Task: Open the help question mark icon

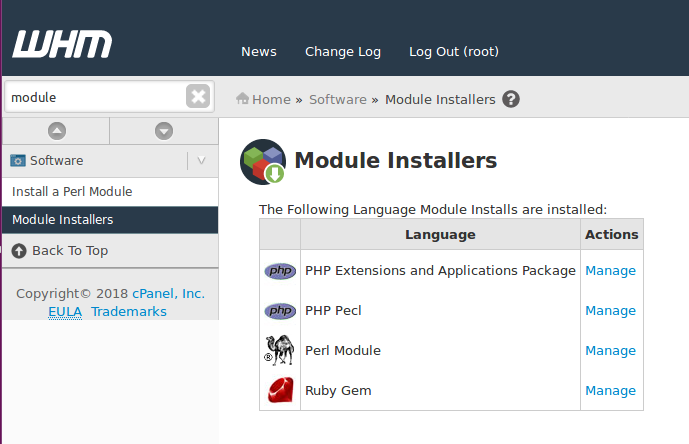Action: click(x=511, y=99)
